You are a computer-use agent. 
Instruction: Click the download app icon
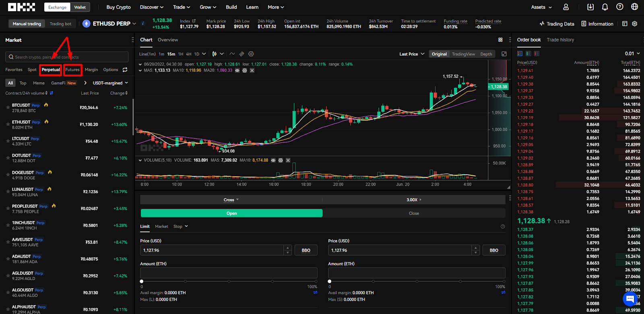tap(590, 7)
